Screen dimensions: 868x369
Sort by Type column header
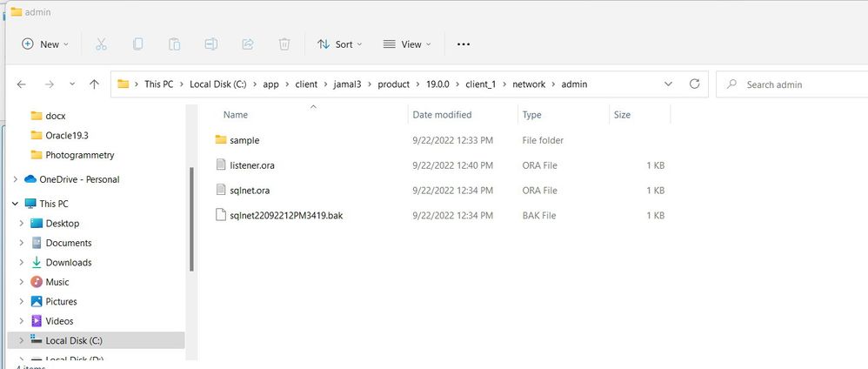pyautogui.click(x=531, y=115)
